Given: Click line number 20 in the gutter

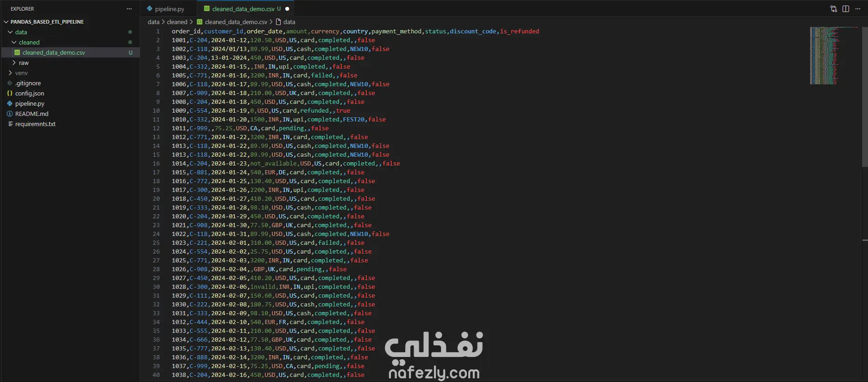Looking at the screenshot, I should 156,199.
